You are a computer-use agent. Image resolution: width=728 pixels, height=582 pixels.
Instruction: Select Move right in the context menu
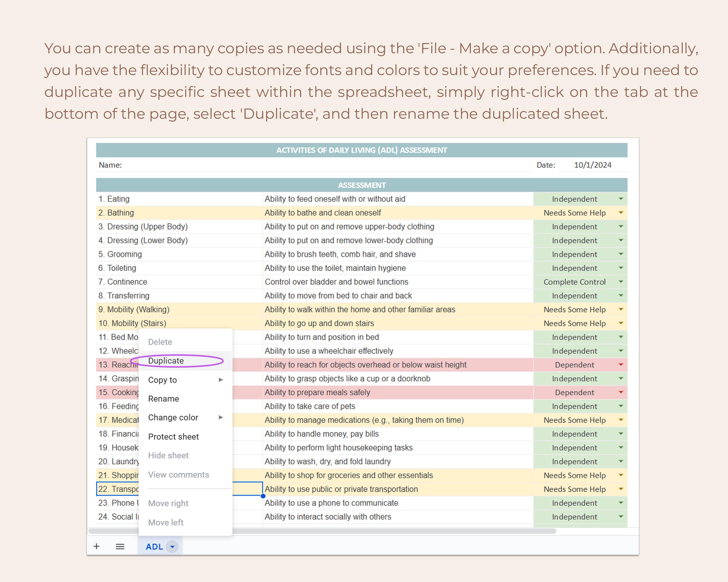[x=168, y=503]
